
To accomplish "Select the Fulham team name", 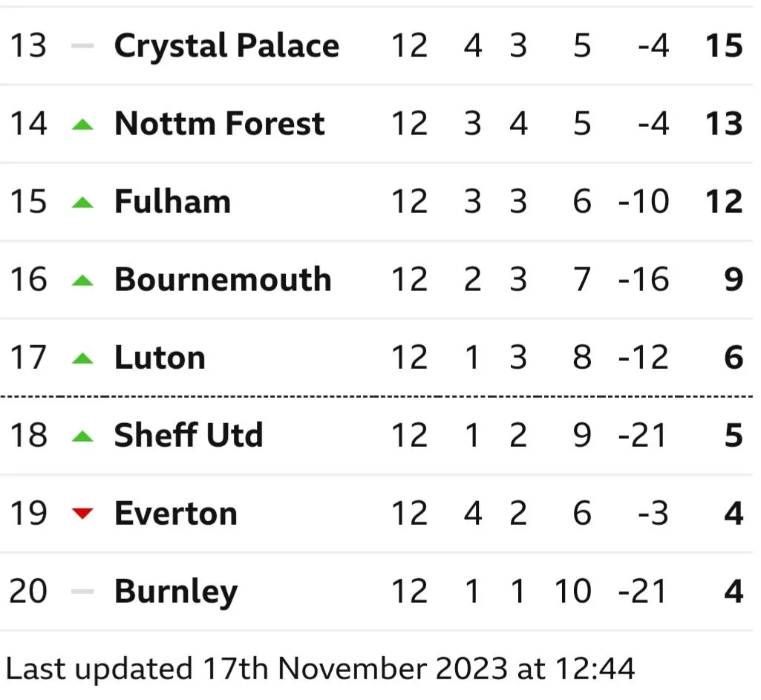I will [172, 202].
